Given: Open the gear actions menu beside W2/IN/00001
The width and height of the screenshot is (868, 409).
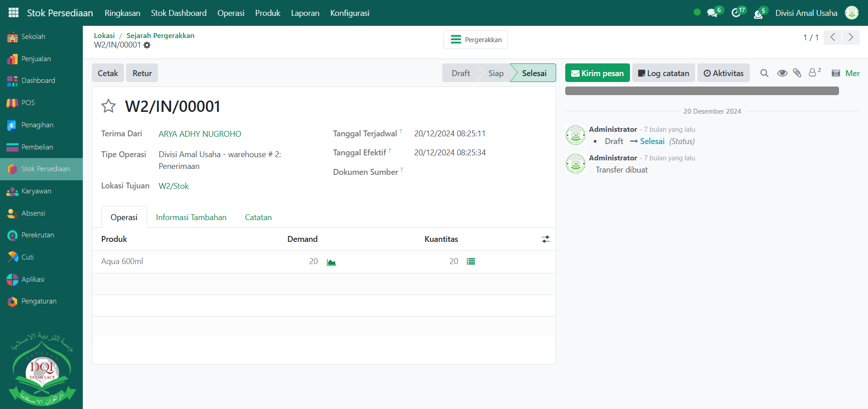Looking at the screenshot, I should (147, 45).
